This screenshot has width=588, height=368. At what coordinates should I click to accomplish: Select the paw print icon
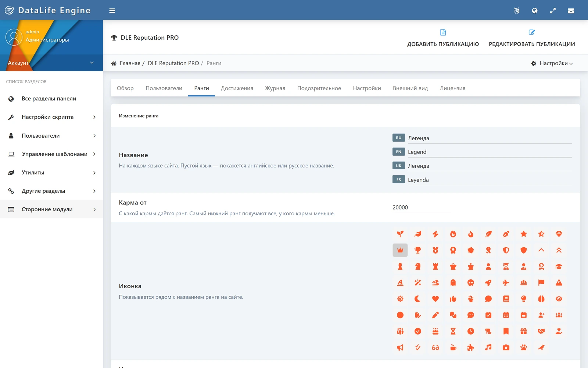point(524,347)
